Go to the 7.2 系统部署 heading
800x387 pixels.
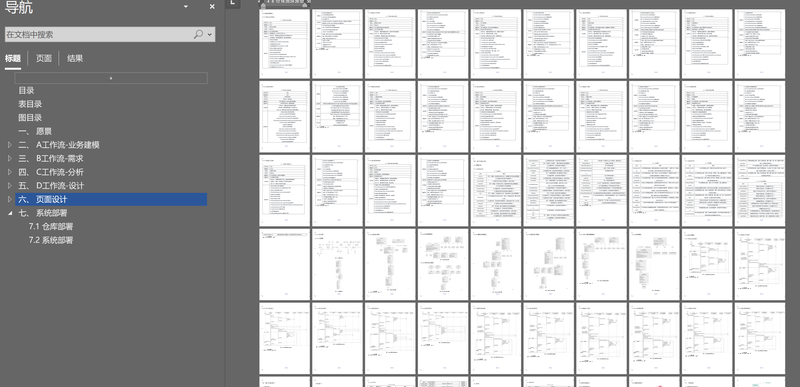51,240
